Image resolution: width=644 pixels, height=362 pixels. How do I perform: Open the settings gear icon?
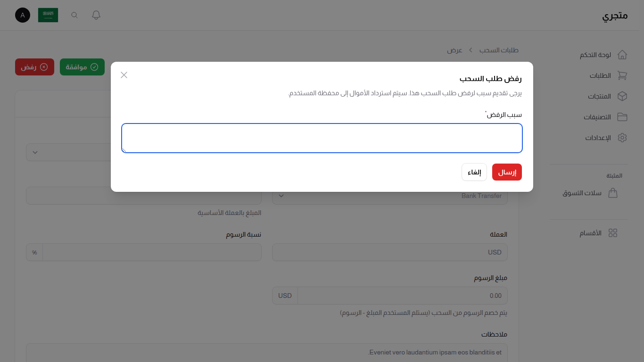[x=622, y=138]
